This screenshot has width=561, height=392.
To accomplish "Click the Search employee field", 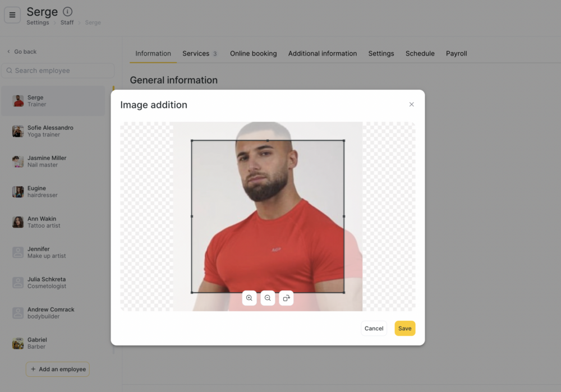I will click(x=58, y=71).
